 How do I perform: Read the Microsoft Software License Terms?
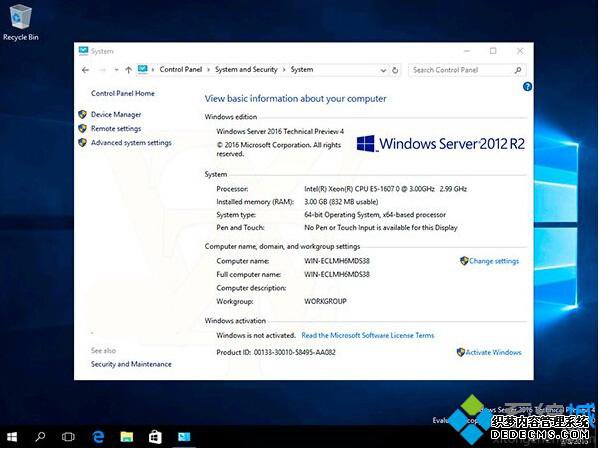tap(368, 335)
